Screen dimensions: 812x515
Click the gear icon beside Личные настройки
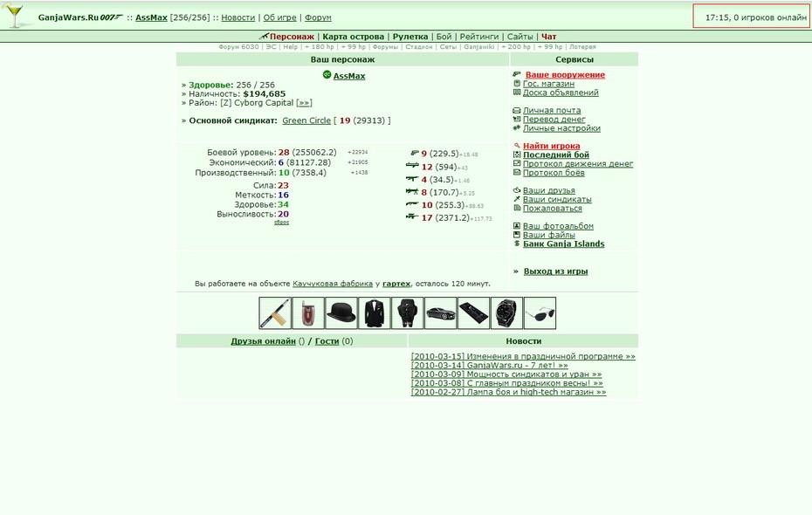pyautogui.click(x=516, y=127)
